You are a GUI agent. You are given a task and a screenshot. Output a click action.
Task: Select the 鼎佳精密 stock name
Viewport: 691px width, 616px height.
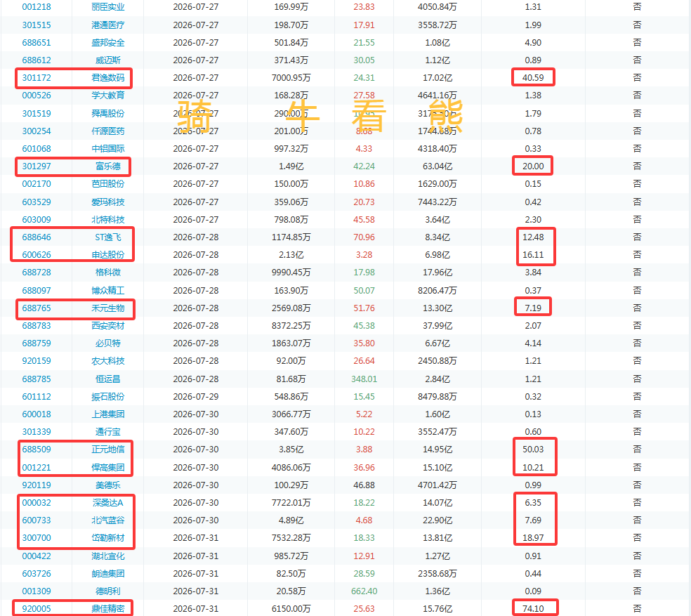click(x=108, y=609)
